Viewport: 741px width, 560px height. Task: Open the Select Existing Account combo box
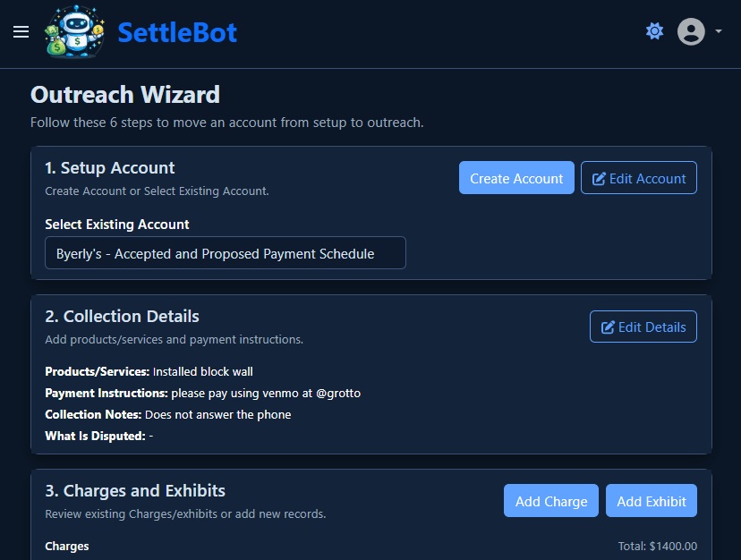[x=225, y=252]
